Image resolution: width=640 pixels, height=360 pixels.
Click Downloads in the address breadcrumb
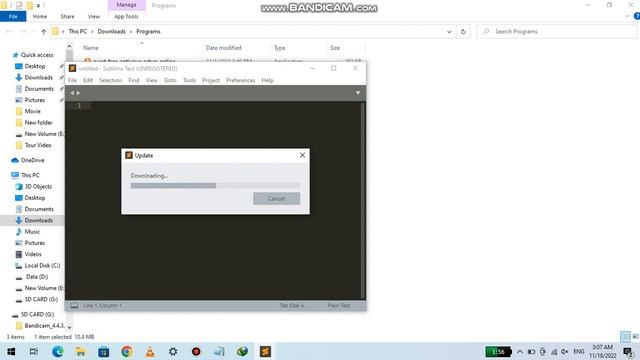pyautogui.click(x=111, y=31)
